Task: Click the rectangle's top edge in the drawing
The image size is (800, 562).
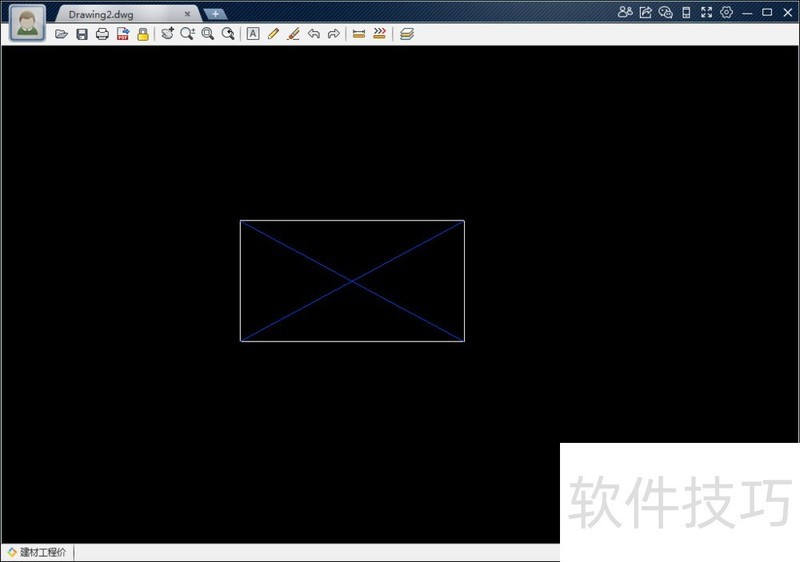Action: [x=352, y=221]
